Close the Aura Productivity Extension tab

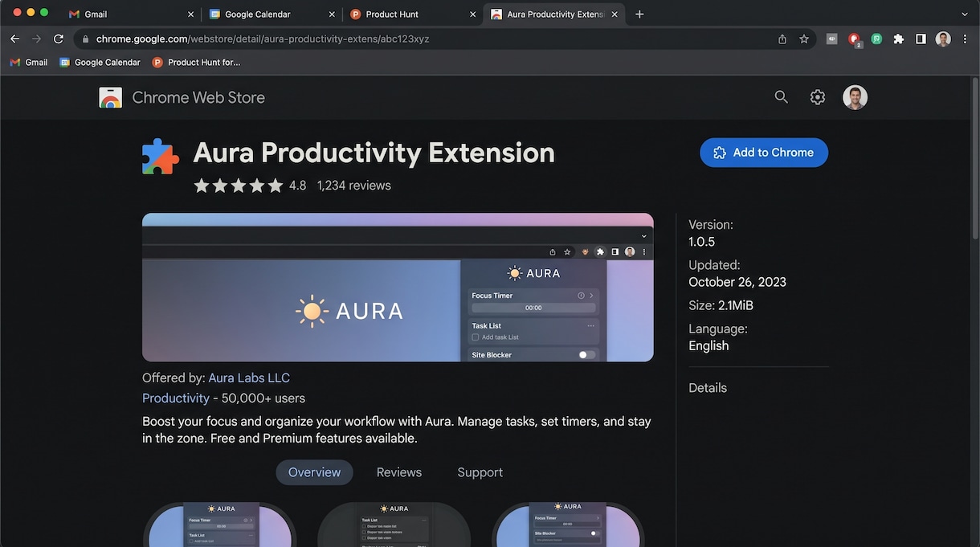(x=614, y=14)
